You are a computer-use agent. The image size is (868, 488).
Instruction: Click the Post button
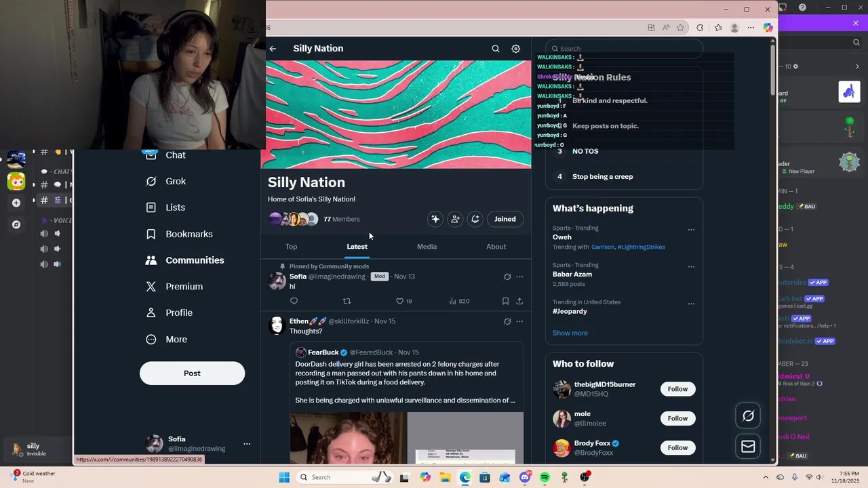192,373
